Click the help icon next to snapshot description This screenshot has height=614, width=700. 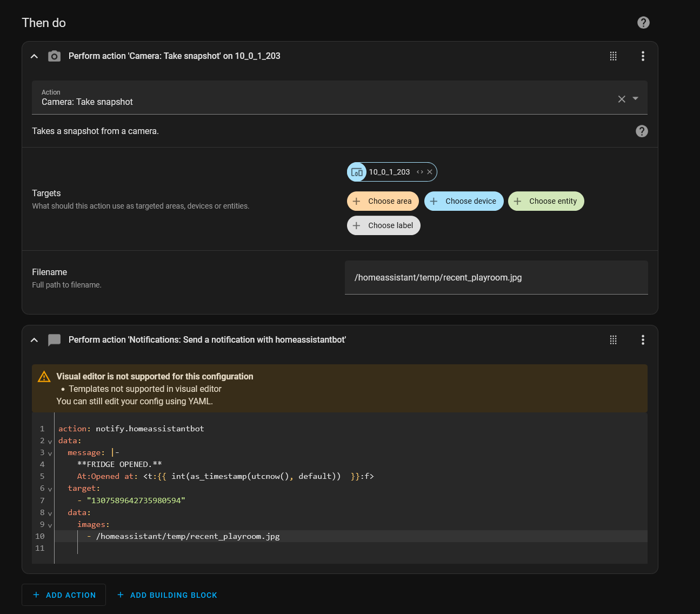[642, 131]
